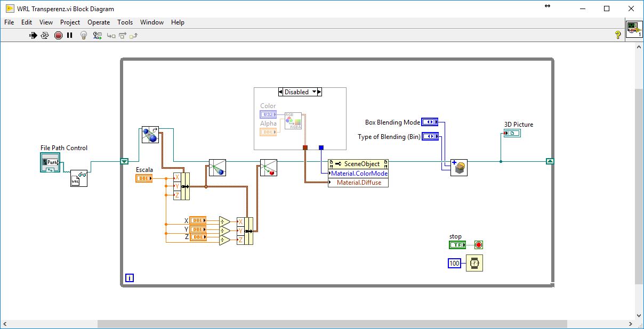The width and height of the screenshot is (644, 329).
Task: Click the 100 numeric constant
Action: click(454, 263)
